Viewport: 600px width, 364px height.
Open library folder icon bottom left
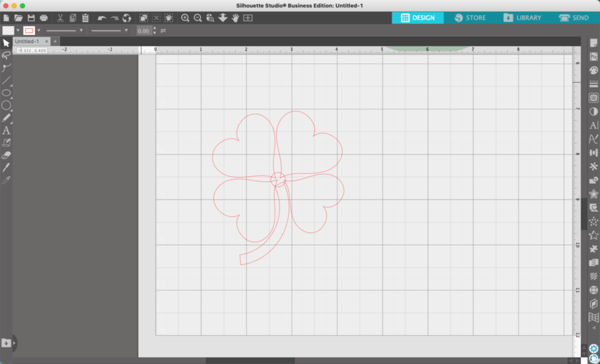tap(6, 342)
